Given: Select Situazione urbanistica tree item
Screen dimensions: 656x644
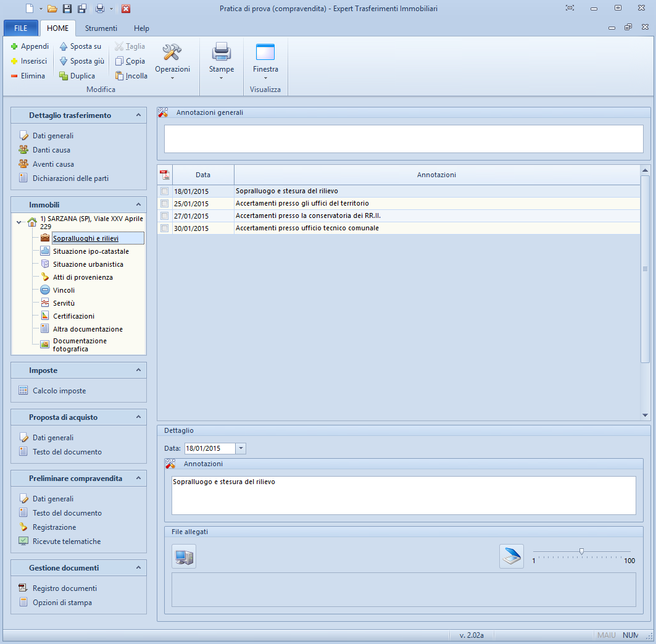Looking at the screenshot, I should coord(88,264).
